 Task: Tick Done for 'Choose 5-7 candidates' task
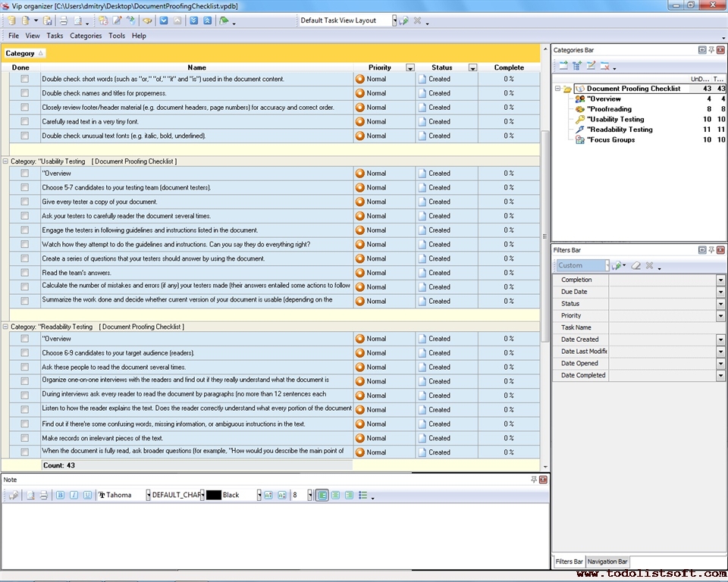coord(25,187)
